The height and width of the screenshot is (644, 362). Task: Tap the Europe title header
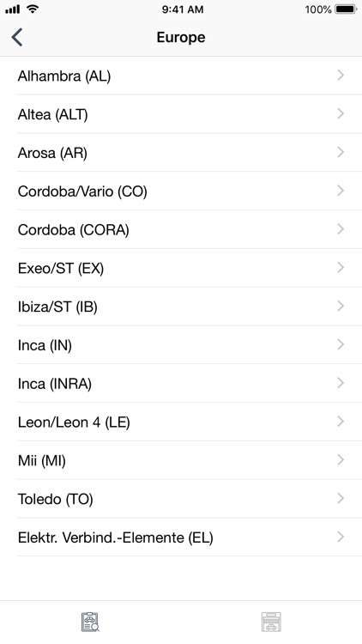pyautogui.click(x=181, y=38)
